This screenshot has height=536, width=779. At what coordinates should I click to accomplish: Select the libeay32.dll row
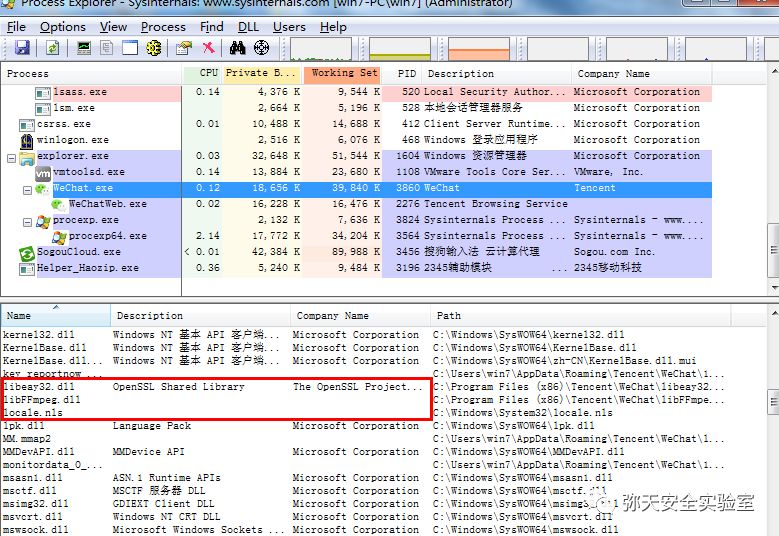[364, 386]
